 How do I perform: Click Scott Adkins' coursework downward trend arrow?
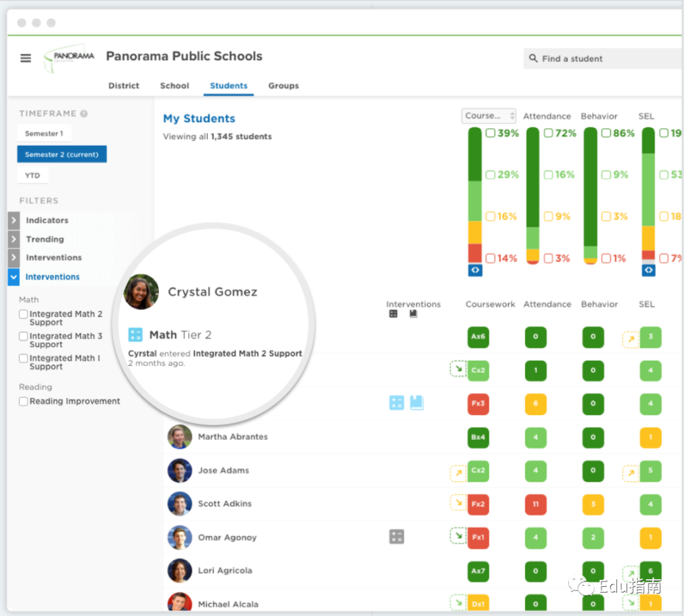click(458, 503)
